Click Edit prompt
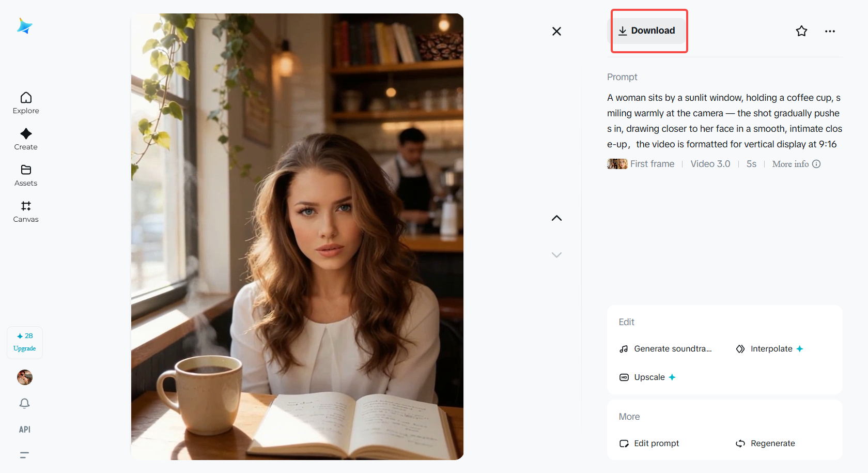Screen dimensions: 868x473 pyautogui.click(x=649, y=444)
